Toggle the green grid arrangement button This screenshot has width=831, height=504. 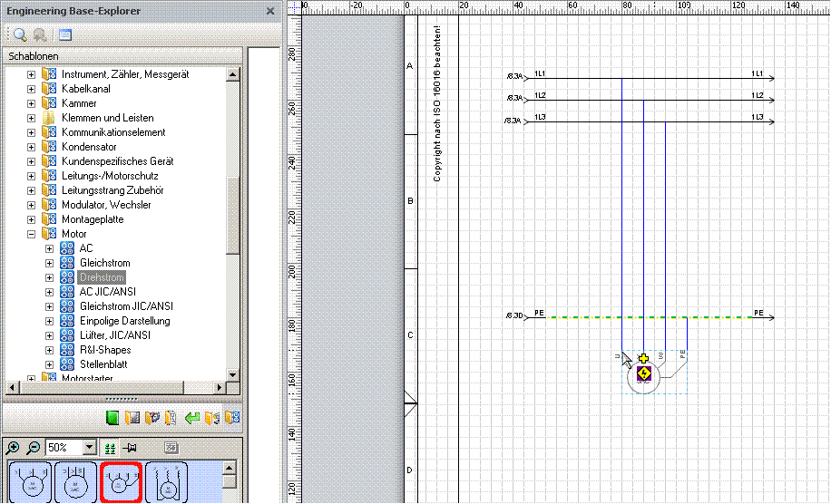point(110,448)
